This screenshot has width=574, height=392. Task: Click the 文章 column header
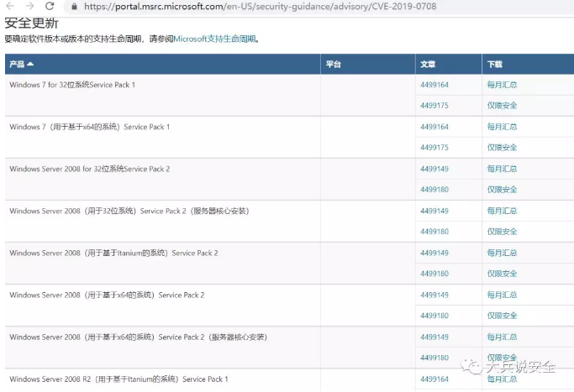click(449, 65)
